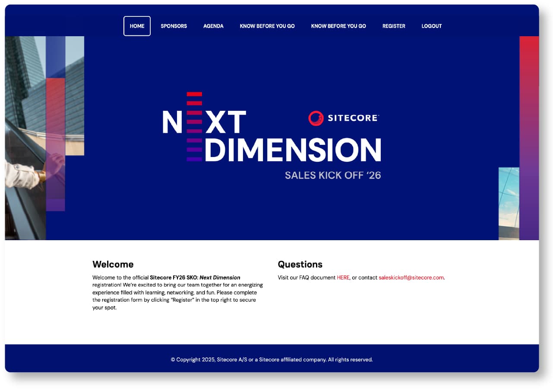Click the Sitecore circular logo icon
Screen dimensions: 553x392
[316, 118]
